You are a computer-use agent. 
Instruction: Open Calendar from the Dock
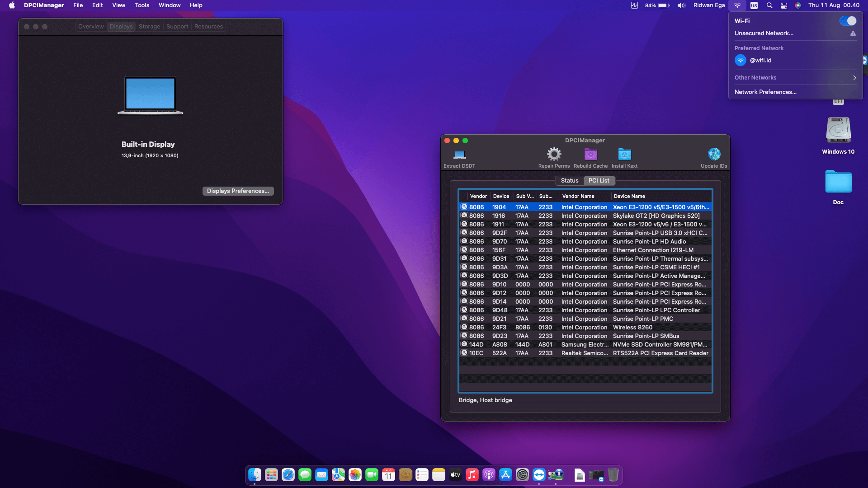(x=388, y=475)
